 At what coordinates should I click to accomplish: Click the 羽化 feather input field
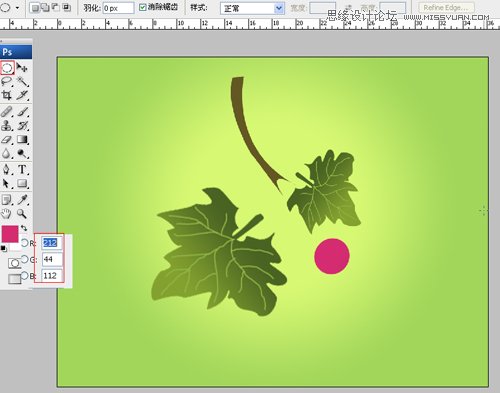[118, 8]
